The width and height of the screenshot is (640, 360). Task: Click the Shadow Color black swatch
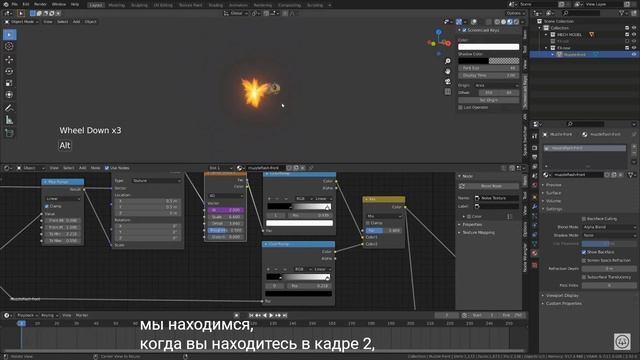(473, 61)
